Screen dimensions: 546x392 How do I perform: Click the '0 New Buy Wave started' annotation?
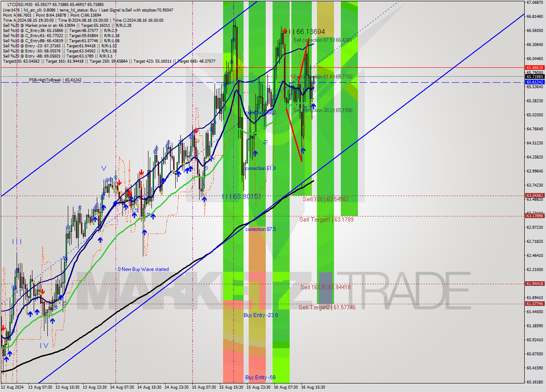coord(143,269)
